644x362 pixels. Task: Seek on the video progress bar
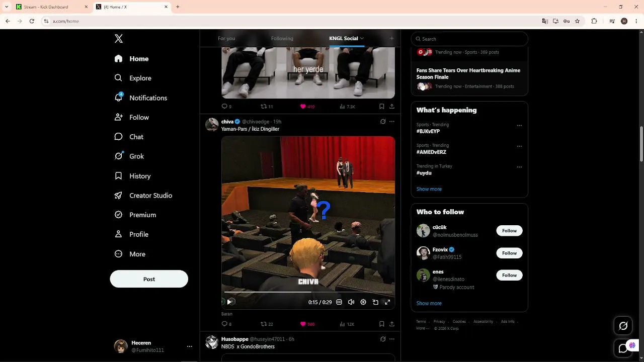point(308,292)
